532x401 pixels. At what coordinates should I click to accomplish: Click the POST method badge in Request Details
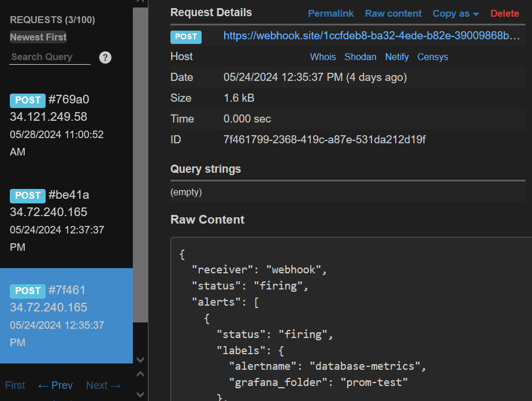[x=186, y=36]
